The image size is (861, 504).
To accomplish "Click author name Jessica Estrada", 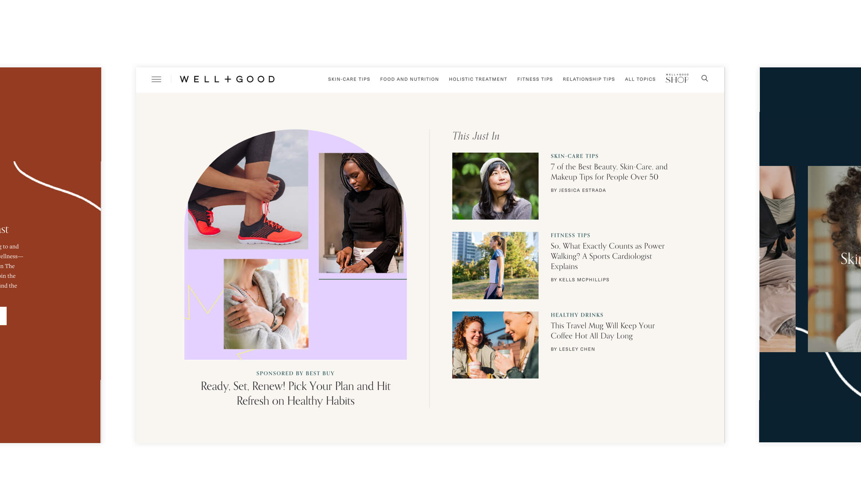I will [582, 190].
